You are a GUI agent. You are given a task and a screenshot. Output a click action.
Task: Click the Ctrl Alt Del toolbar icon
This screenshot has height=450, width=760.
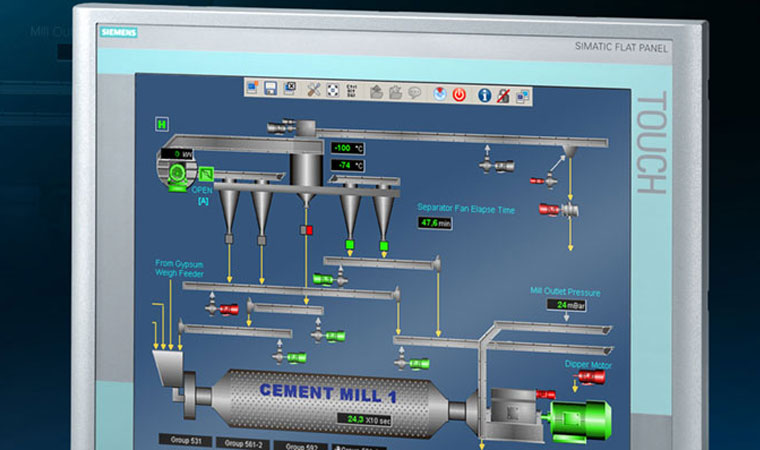click(x=352, y=91)
